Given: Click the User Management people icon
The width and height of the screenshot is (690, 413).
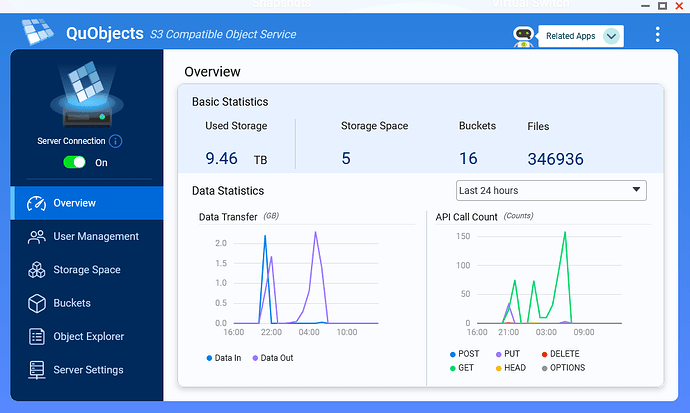Looking at the screenshot, I should pyautogui.click(x=37, y=237).
